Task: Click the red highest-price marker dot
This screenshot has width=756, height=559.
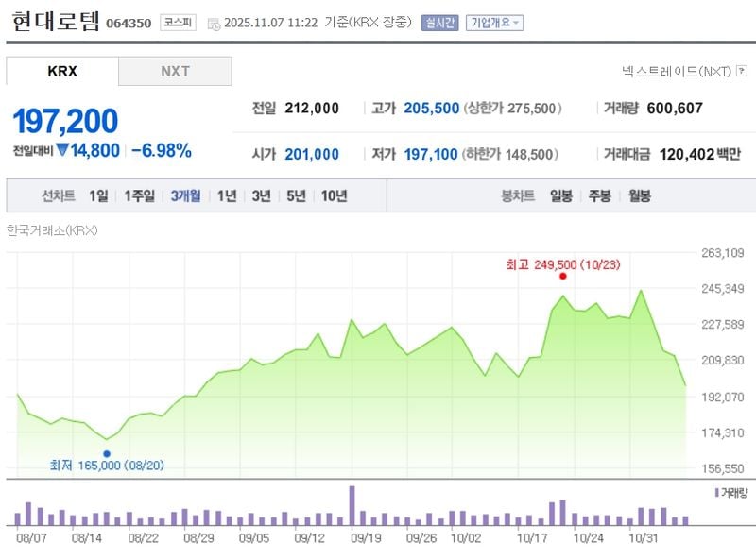Action: point(562,276)
